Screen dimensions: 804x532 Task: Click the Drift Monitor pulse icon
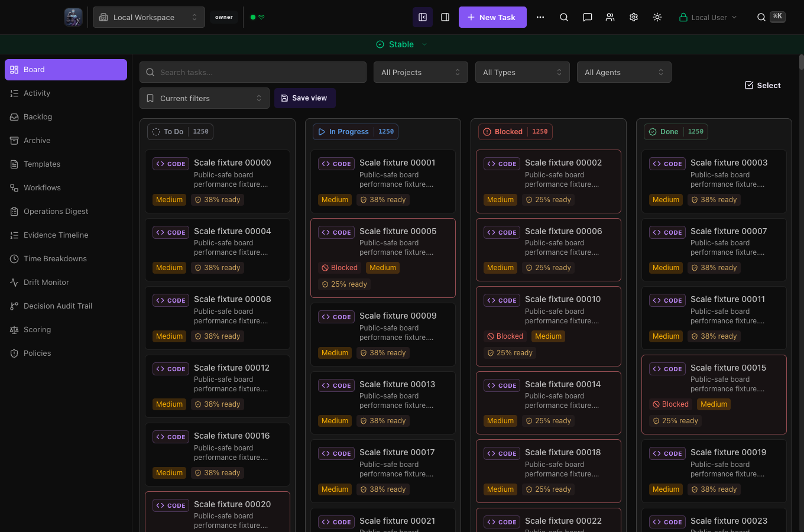(14, 283)
